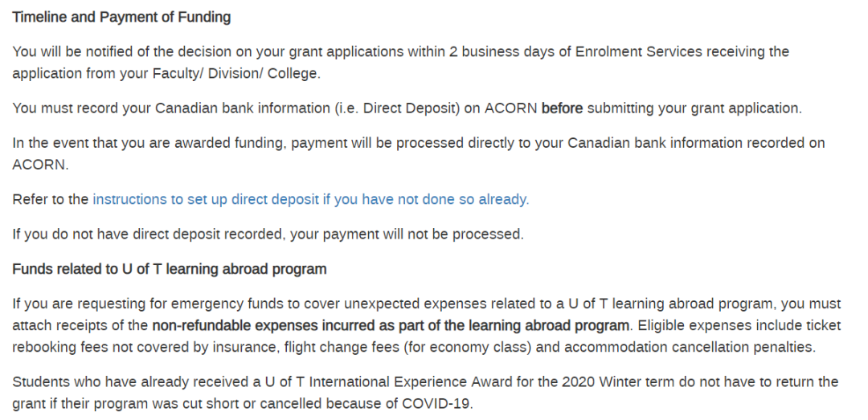868x420 pixels.
Task: Click the standalone "ACORN." line of text
Action: pos(40,165)
